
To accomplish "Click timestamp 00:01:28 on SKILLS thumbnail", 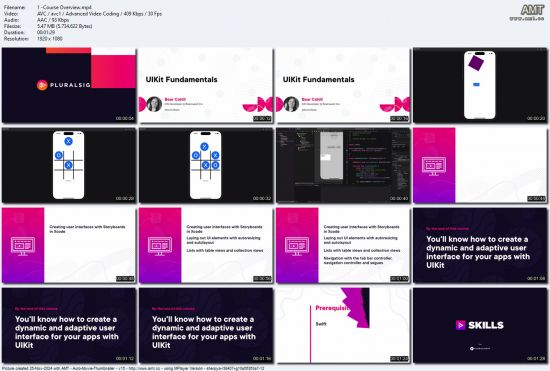I will tap(536, 358).
